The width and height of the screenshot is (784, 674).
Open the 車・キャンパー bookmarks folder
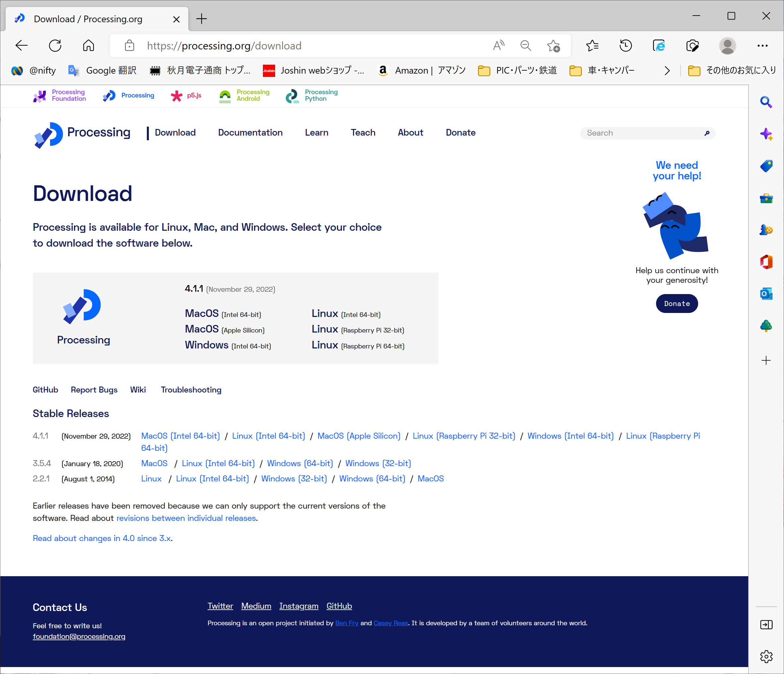coord(602,70)
